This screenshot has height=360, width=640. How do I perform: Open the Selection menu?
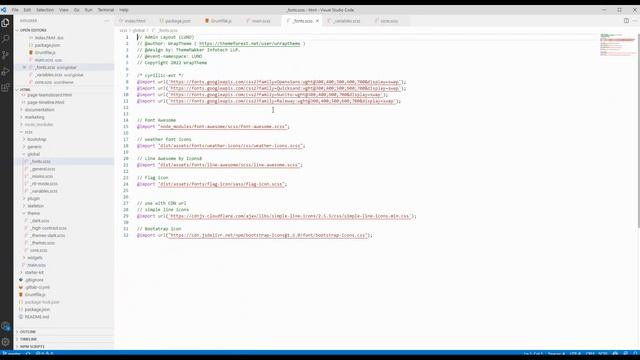pyautogui.click(x=45, y=10)
